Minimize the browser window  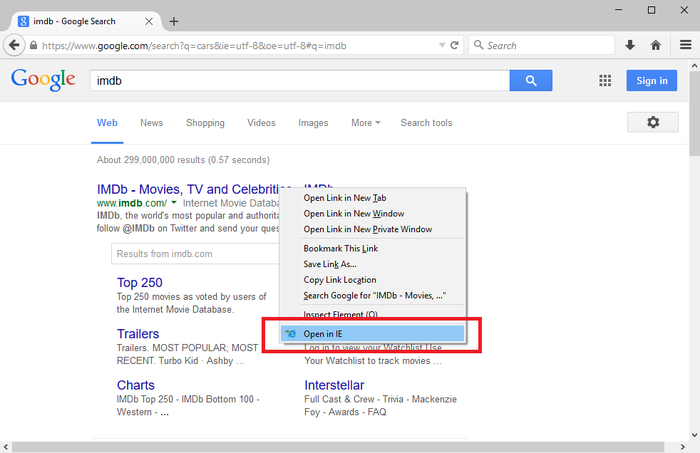coord(618,10)
